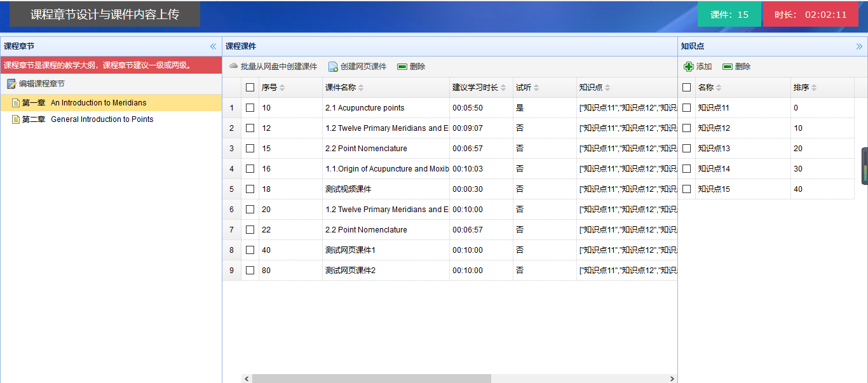Click the sort arrows beside 排序 column header
The width and height of the screenshot is (868, 383).
point(814,88)
